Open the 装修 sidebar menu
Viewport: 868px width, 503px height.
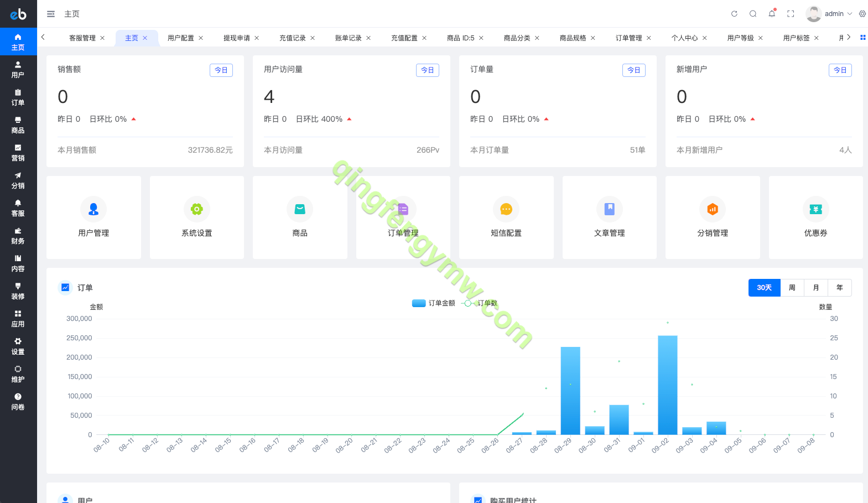18,291
